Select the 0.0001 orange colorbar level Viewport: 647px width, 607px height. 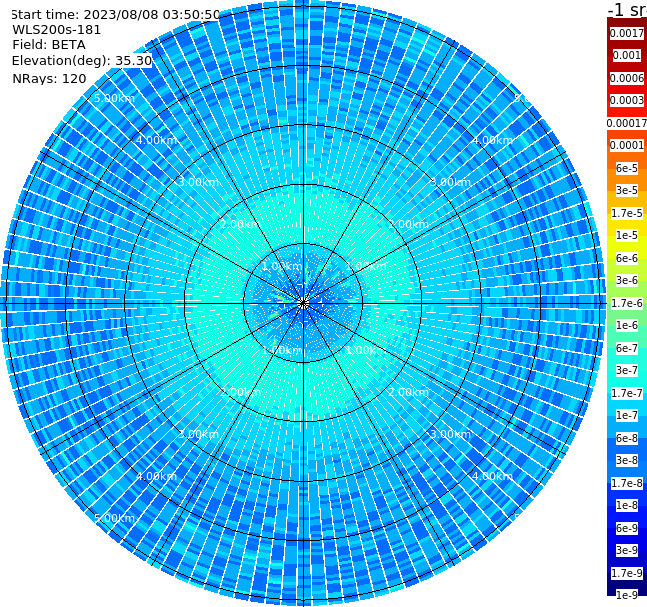[x=627, y=145]
